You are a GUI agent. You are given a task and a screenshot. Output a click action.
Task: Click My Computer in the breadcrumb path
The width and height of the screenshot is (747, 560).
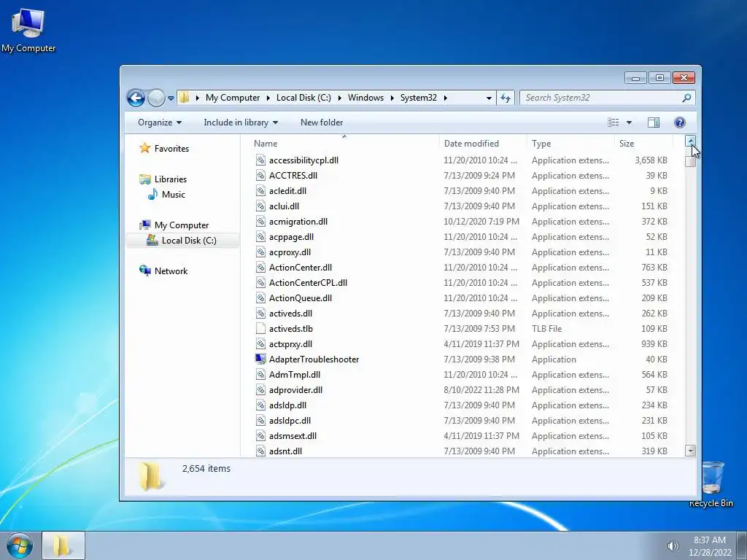233,98
